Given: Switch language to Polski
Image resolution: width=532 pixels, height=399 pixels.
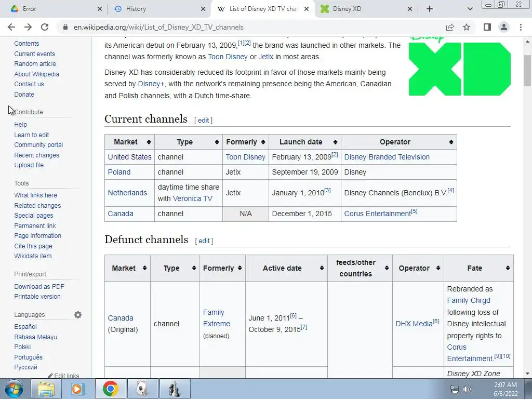Looking at the screenshot, I should point(22,347).
